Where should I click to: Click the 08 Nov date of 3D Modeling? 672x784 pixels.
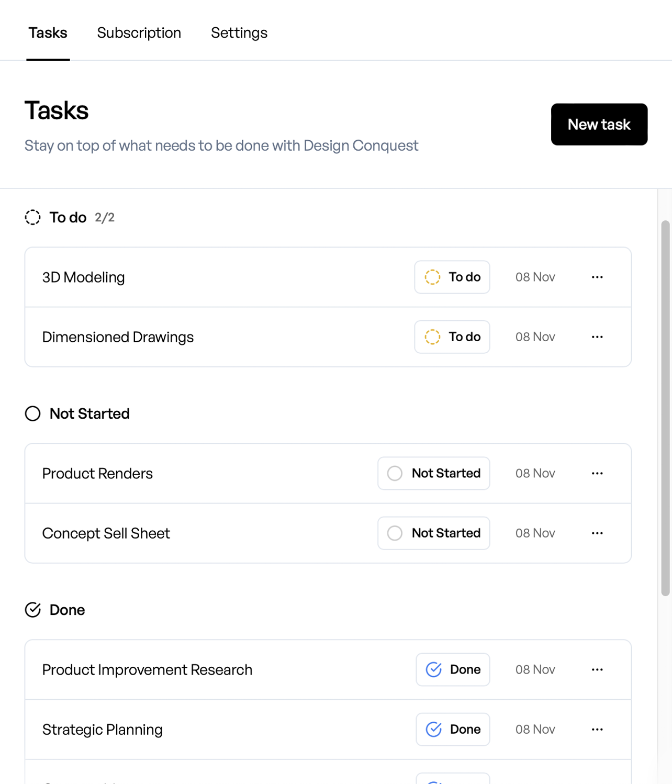pyautogui.click(x=535, y=277)
